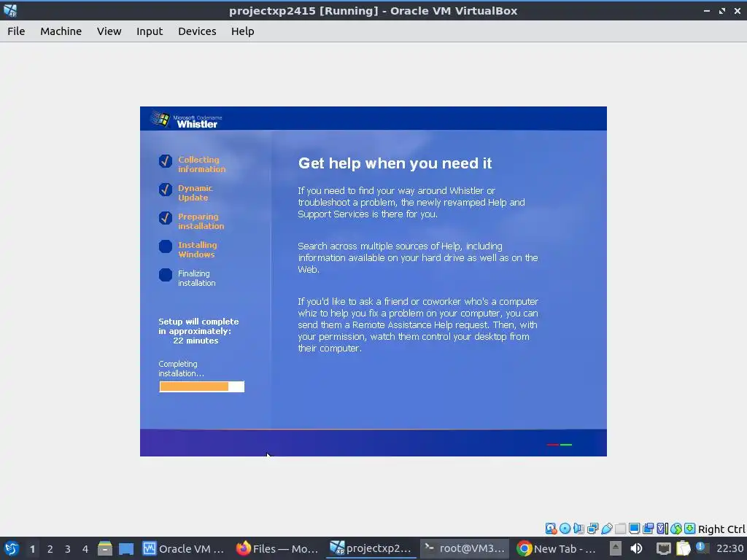Open the File menu
The height and width of the screenshot is (560, 747).
[x=16, y=31]
